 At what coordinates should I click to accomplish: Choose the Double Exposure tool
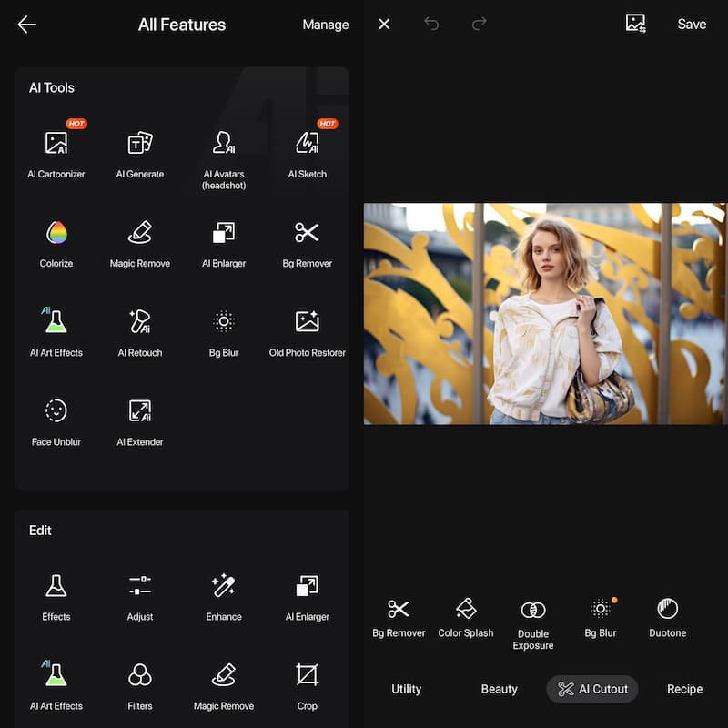(533, 625)
